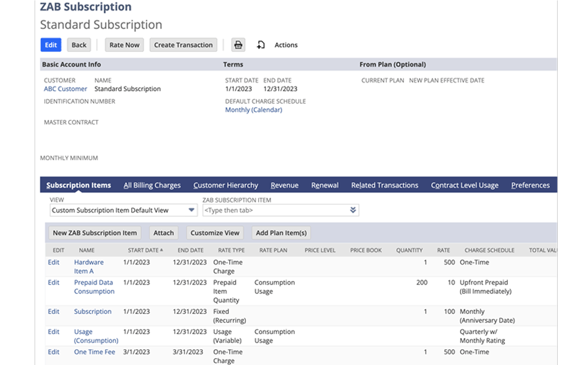This screenshot has height=365, width=588.
Task: Go Back using the Back button
Action: coord(79,45)
